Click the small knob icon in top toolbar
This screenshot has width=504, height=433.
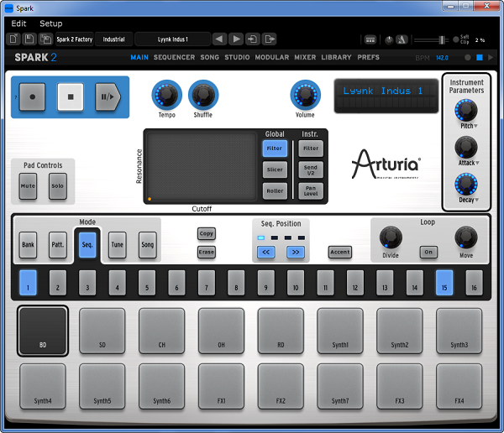[x=389, y=40]
